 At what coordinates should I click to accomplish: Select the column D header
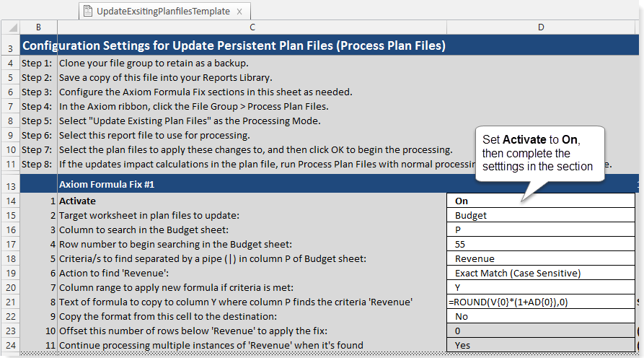coord(541,27)
